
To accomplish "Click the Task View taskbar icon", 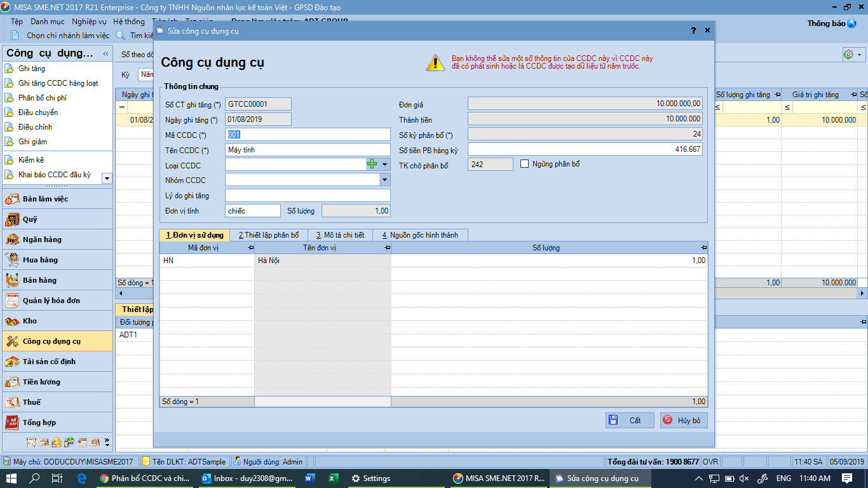I will (57, 478).
